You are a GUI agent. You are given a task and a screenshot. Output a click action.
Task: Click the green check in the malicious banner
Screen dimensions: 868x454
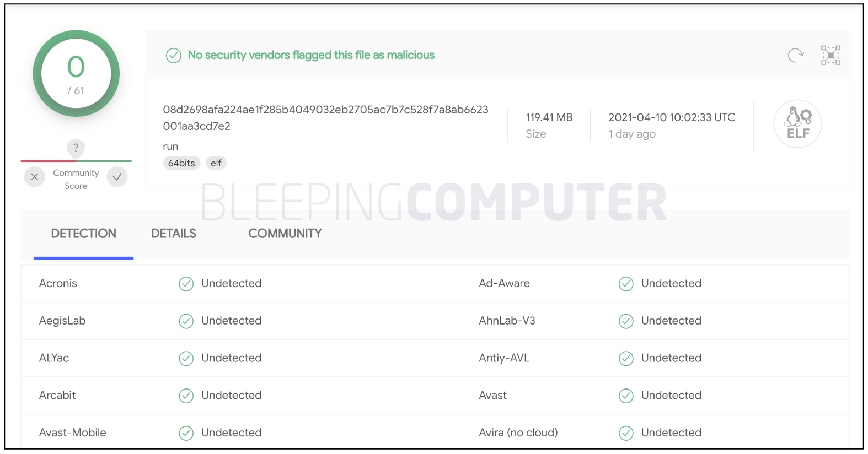tap(173, 55)
